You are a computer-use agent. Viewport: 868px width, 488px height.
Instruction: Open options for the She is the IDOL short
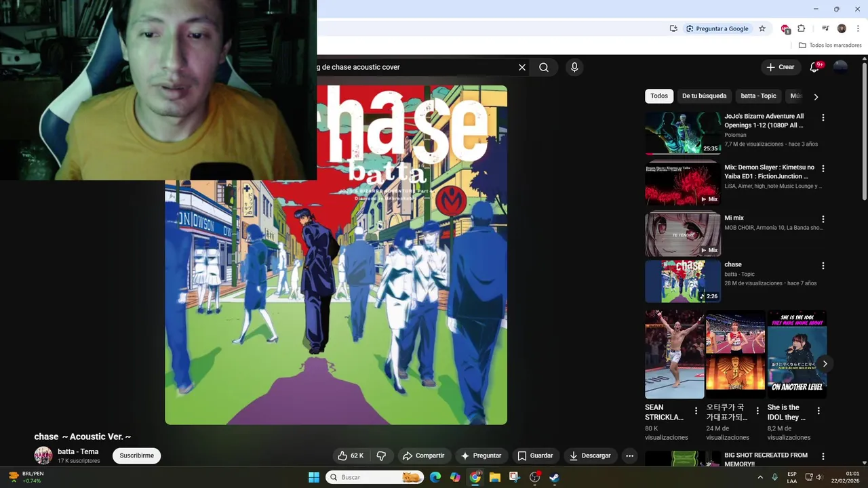coord(818,411)
